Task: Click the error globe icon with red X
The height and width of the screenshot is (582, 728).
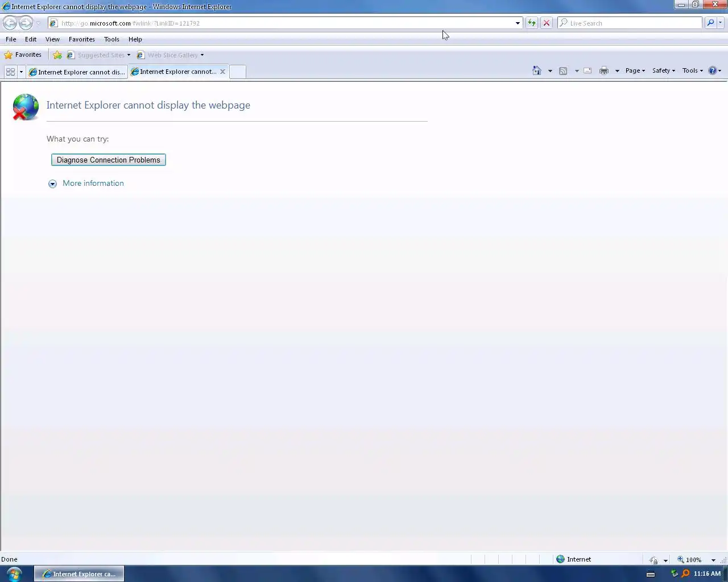Action: (x=26, y=107)
